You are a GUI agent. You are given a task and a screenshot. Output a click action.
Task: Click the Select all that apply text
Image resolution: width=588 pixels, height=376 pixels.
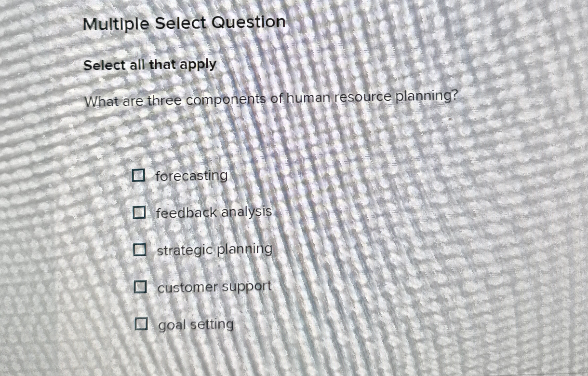(150, 65)
